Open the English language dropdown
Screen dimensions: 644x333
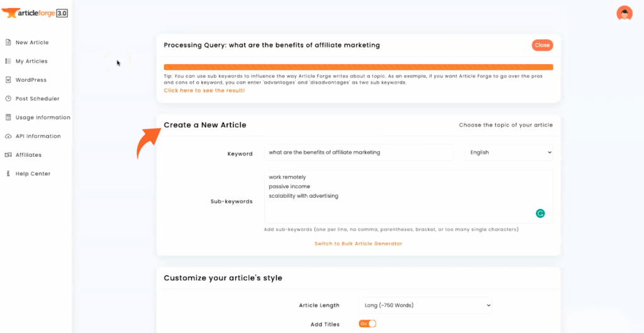pyautogui.click(x=509, y=152)
